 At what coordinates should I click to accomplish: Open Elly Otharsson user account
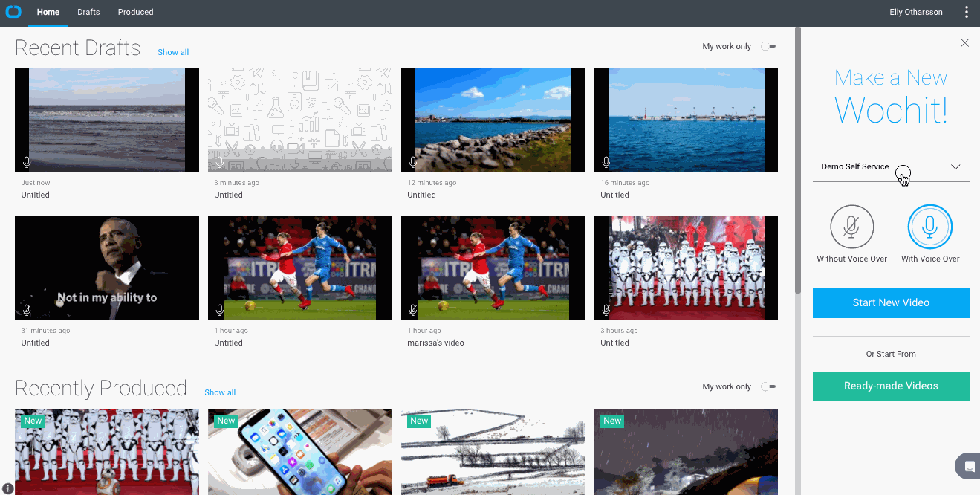click(916, 12)
